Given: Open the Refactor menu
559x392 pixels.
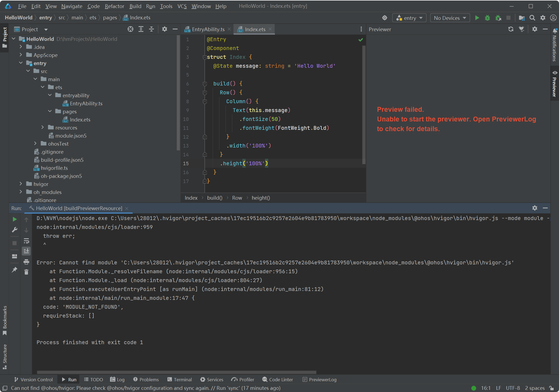Looking at the screenshot, I should 114,6.
